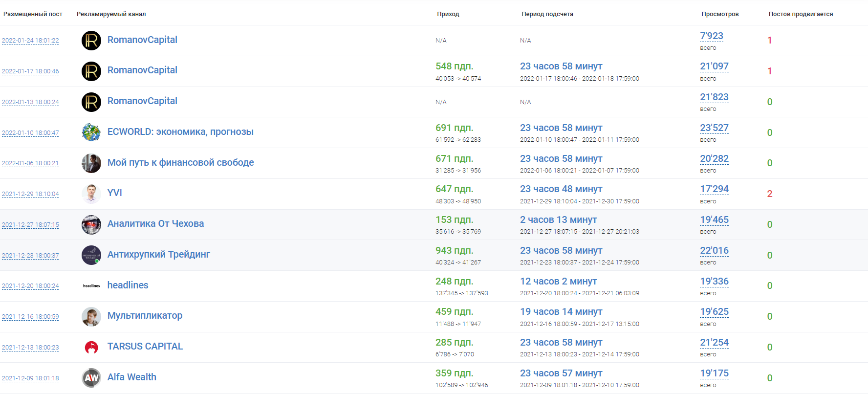Click the Мультипликатор channel avatar
868x394 pixels.
[x=91, y=316]
